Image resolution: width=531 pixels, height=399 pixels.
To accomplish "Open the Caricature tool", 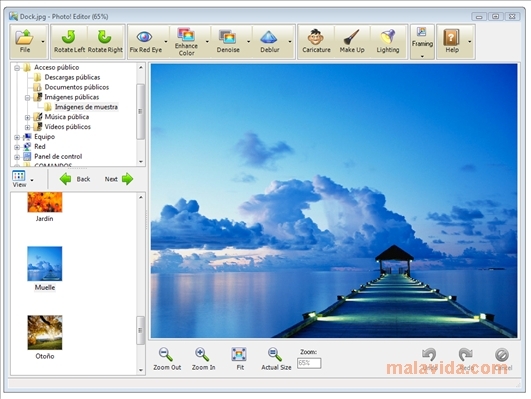I will pyautogui.click(x=316, y=41).
